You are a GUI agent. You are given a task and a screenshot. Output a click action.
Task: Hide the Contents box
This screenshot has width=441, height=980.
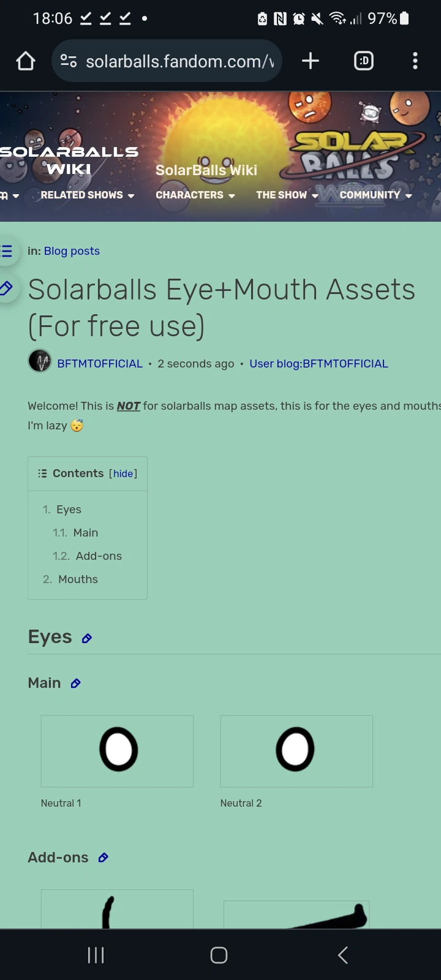click(123, 473)
